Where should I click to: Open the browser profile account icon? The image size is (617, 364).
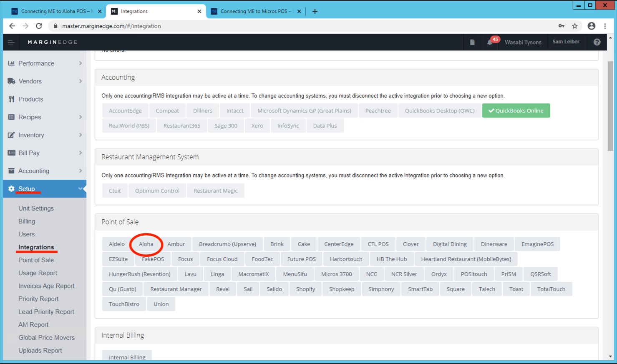[x=591, y=26]
